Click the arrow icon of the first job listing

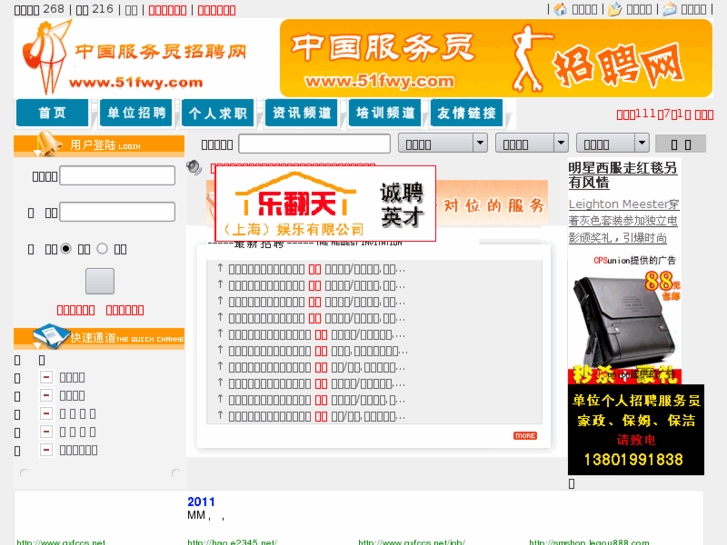tap(220, 268)
